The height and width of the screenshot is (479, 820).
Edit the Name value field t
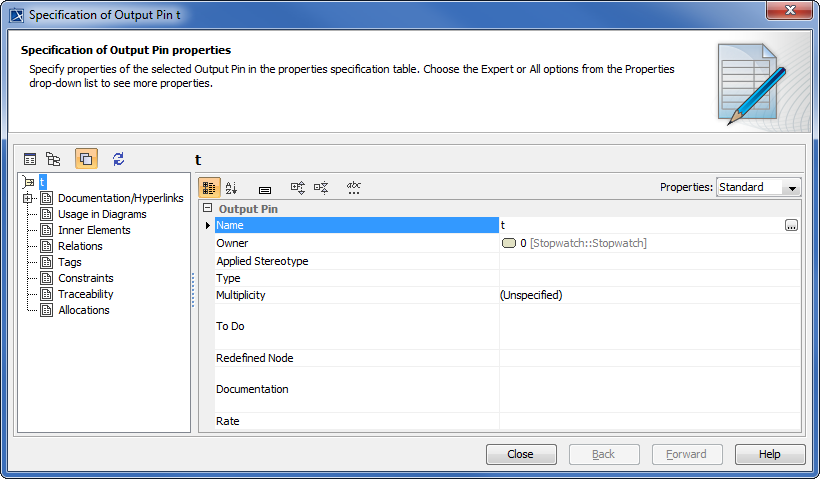[x=642, y=225]
